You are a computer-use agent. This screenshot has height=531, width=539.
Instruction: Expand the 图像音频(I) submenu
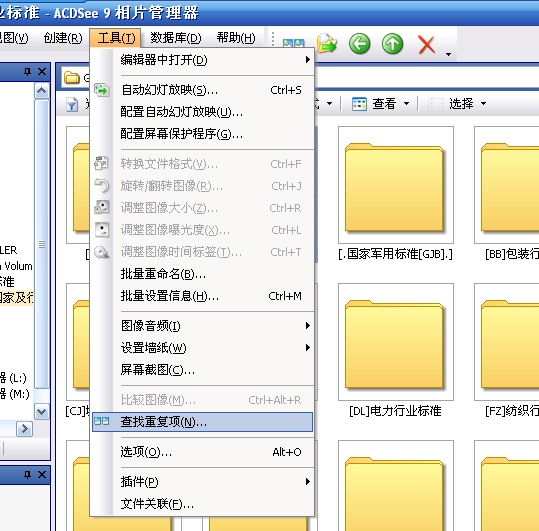(x=202, y=325)
